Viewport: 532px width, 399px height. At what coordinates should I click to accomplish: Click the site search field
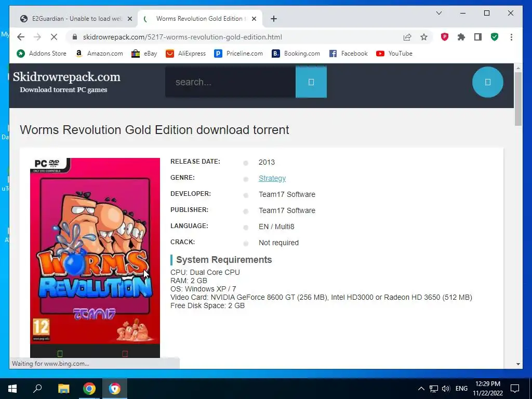coord(230,82)
